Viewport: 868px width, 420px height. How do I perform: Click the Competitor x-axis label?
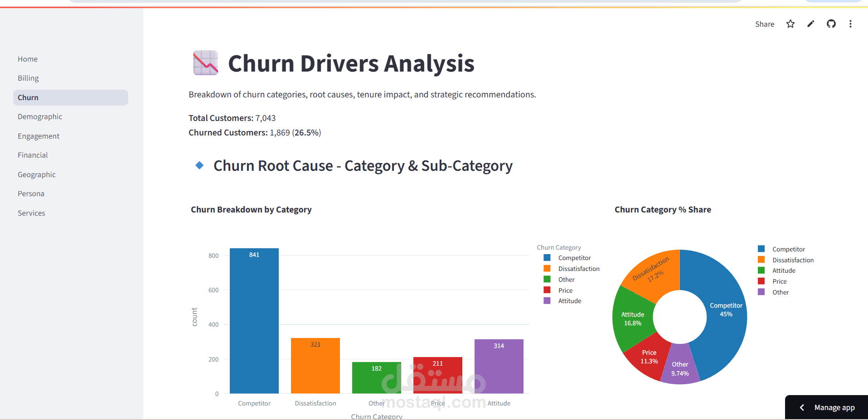[x=254, y=403]
